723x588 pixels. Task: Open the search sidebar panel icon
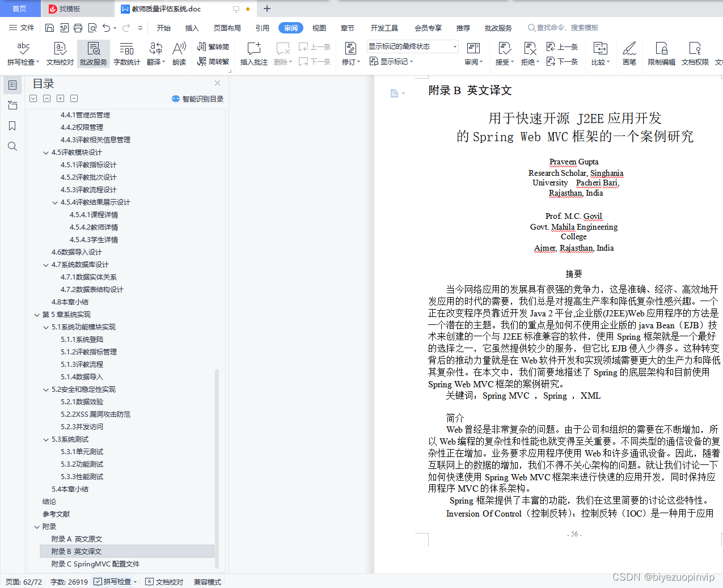pos(12,146)
